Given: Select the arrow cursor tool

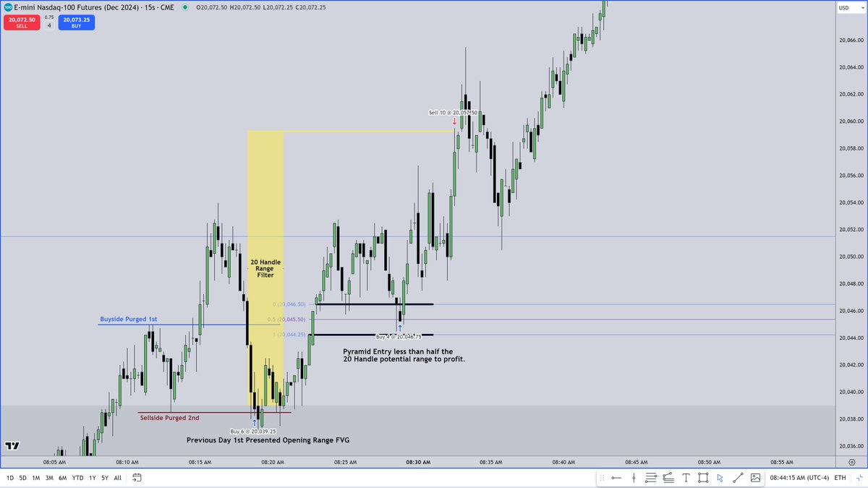Looking at the screenshot, I should click(720, 477).
